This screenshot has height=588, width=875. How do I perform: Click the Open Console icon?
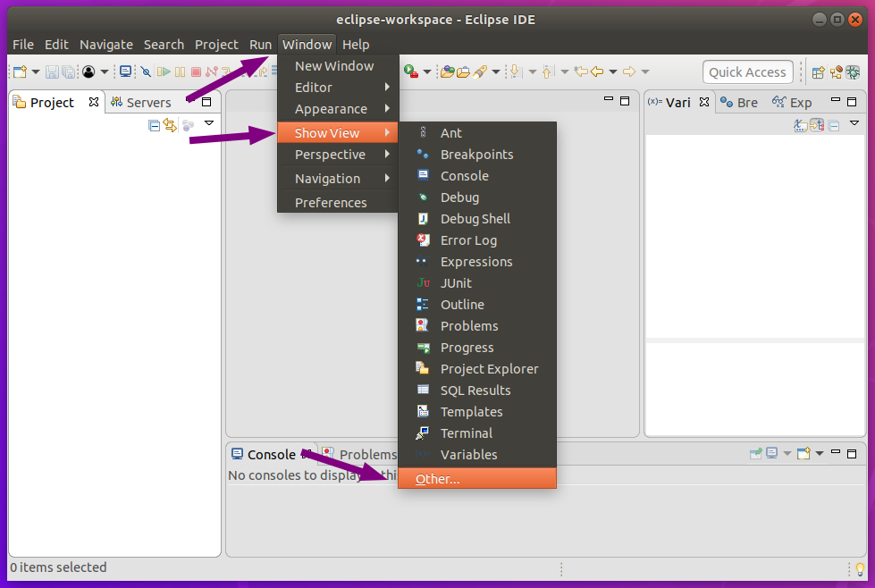[803, 454]
